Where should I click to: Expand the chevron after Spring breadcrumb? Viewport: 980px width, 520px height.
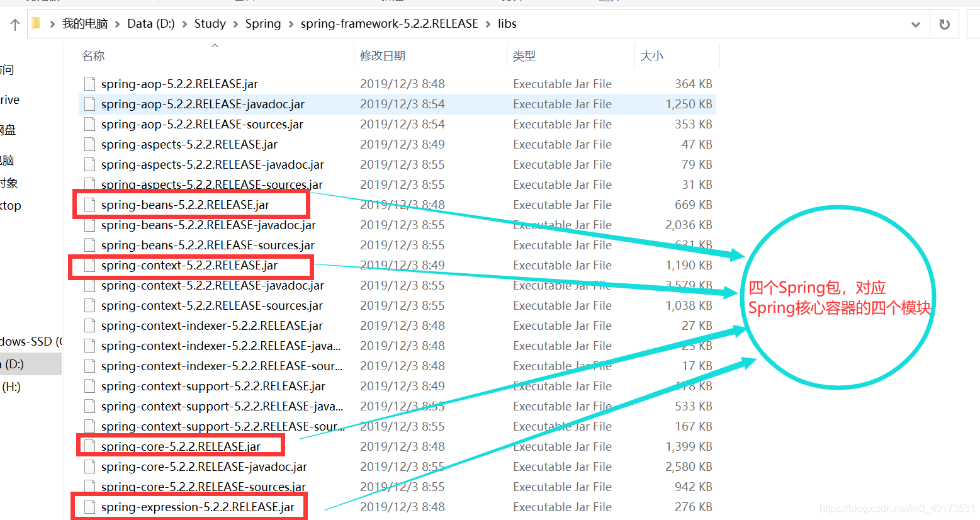291,25
